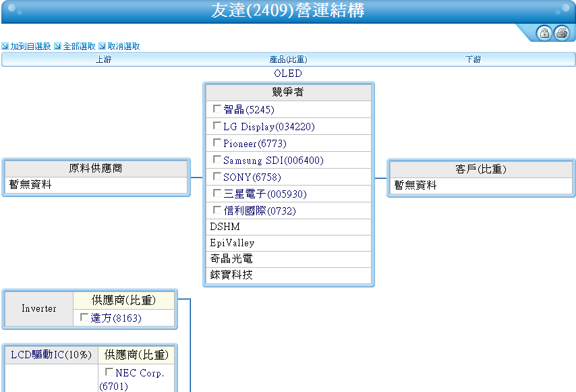Check the 智晶(5245) checkbox
This screenshot has width=576, height=392.
(x=217, y=109)
